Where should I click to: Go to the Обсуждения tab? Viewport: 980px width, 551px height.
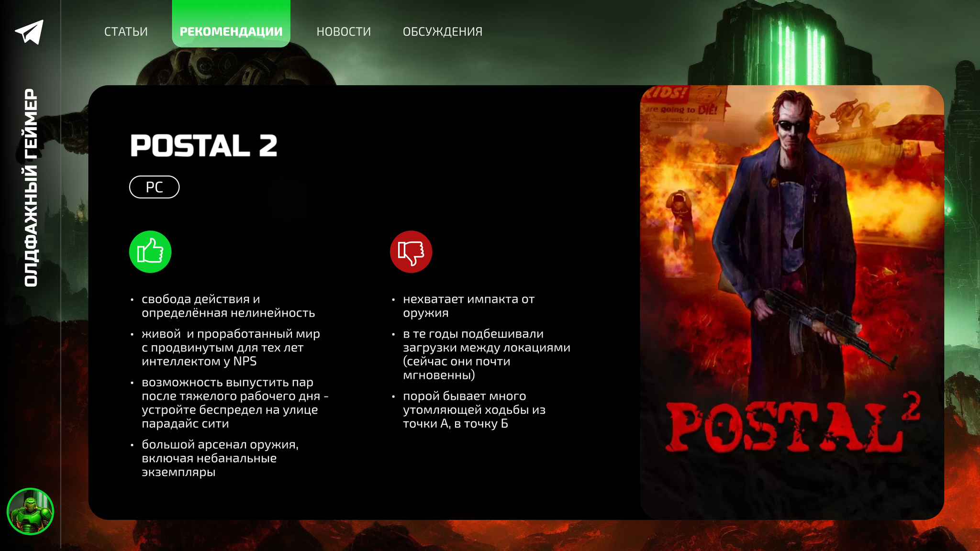[x=443, y=32]
